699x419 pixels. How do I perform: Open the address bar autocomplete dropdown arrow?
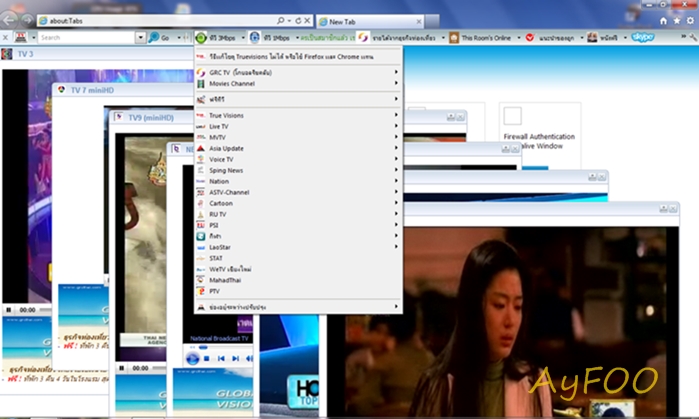tap(289, 21)
